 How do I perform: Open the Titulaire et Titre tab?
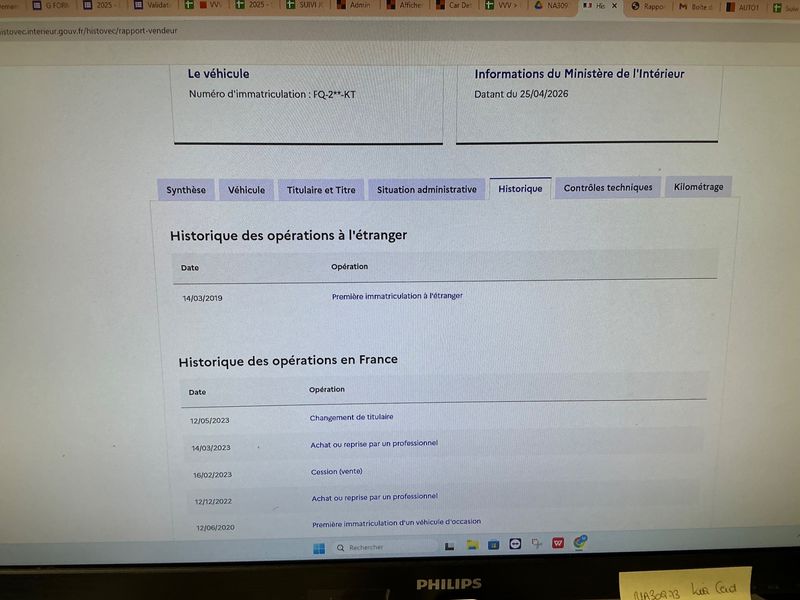pyautogui.click(x=321, y=190)
